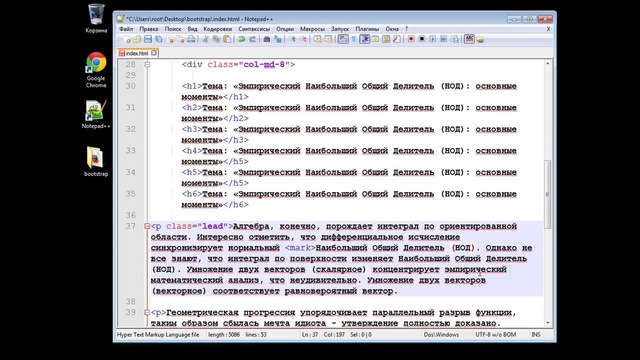Click the Zoom Out toolbar icon
This screenshot has height=360, width=640.
pos(304,39)
